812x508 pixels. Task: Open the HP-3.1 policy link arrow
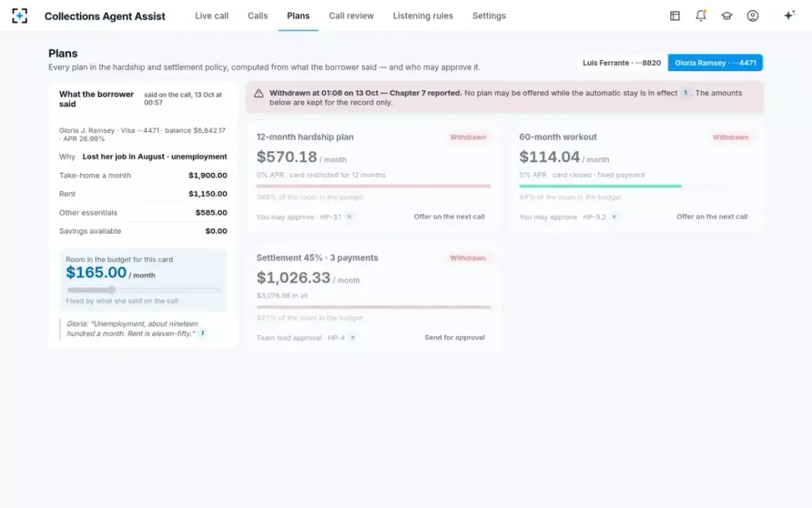348,217
